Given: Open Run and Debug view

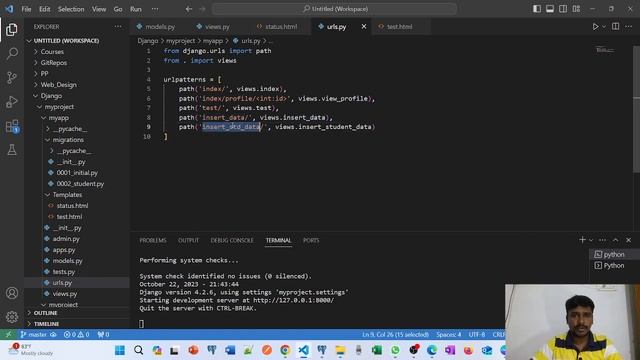Looking at the screenshot, I should click(x=12, y=102).
